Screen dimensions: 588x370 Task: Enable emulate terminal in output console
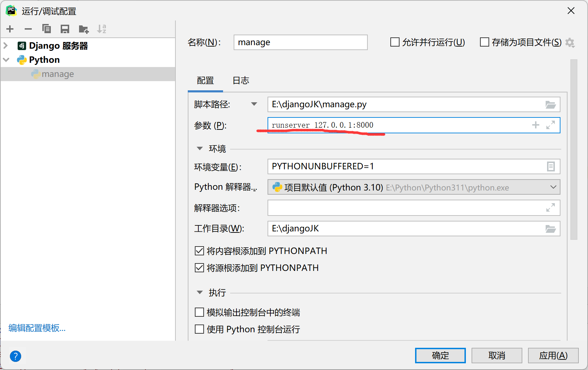point(199,312)
